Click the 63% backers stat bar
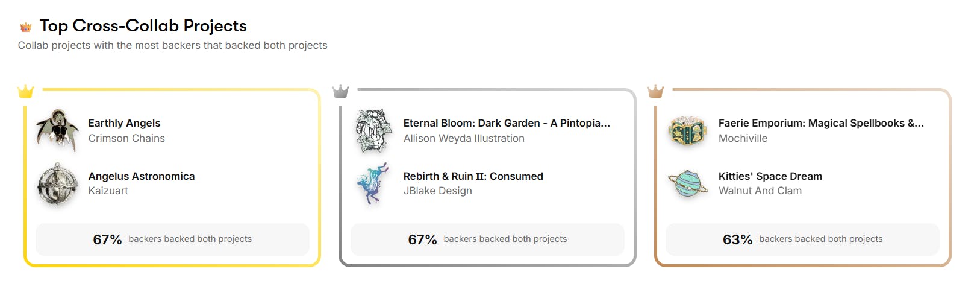This screenshot has height=298, width=980. pos(802,239)
